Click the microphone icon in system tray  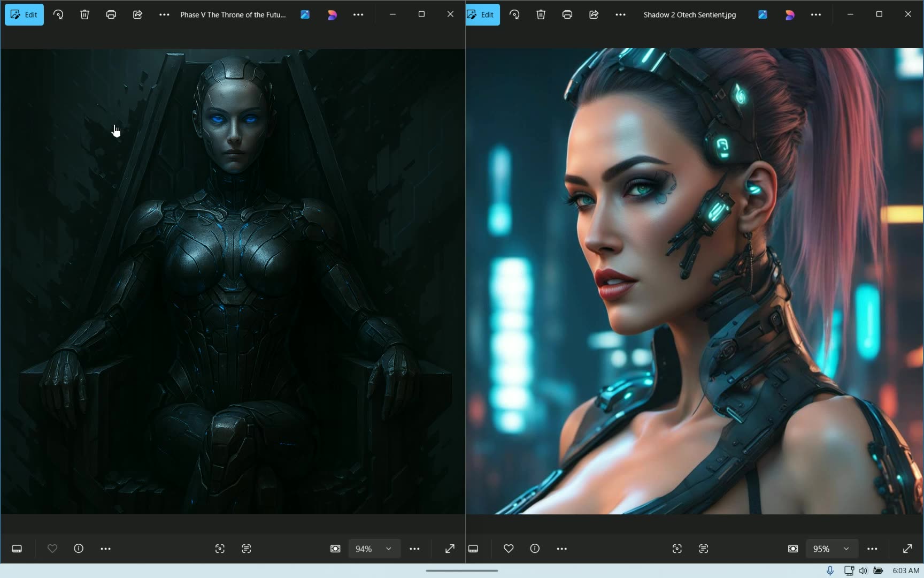coord(830,571)
